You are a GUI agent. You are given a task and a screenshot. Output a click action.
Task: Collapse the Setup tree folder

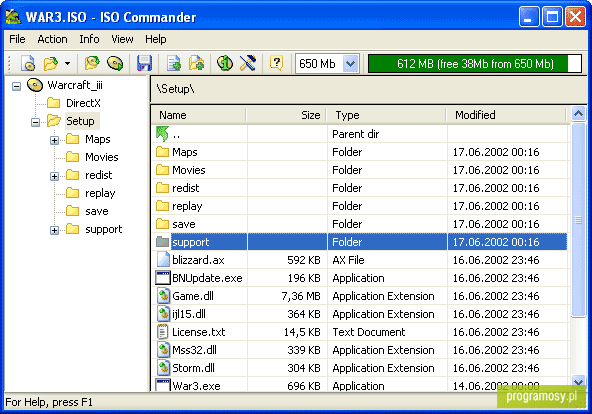pyautogui.click(x=35, y=122)
